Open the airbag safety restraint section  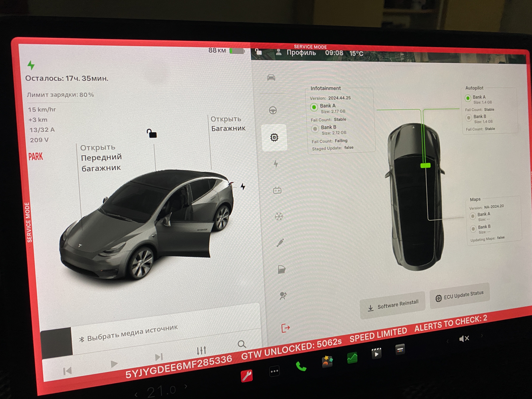[283, 296]
